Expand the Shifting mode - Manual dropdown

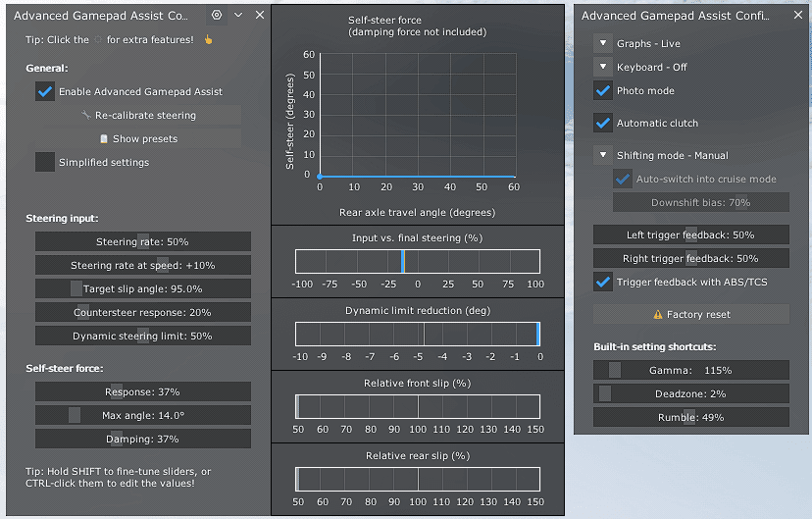tap(603, 155)
